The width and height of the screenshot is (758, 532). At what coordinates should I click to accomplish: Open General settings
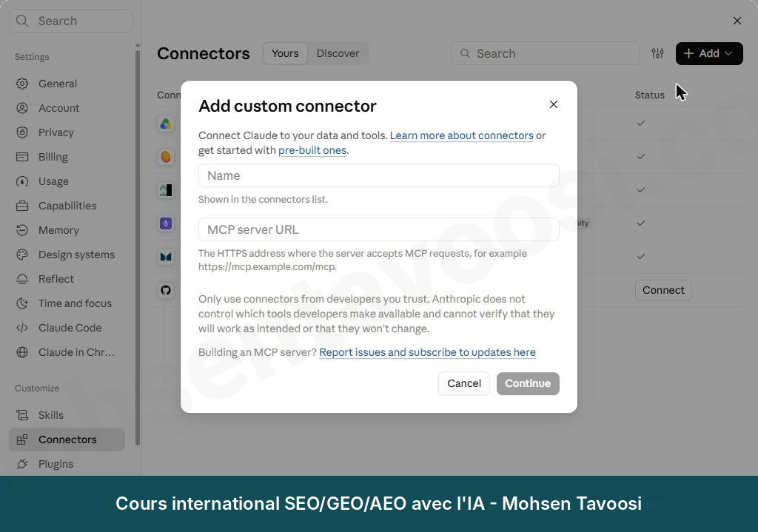(x=67, y=84)
